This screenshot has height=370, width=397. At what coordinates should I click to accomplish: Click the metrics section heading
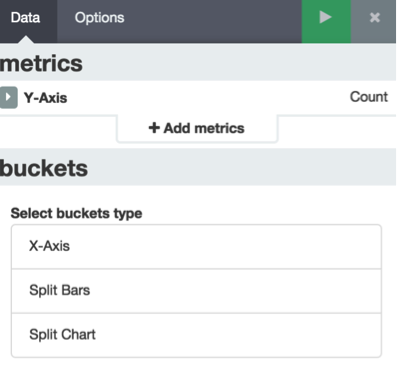tap(41, 63)
